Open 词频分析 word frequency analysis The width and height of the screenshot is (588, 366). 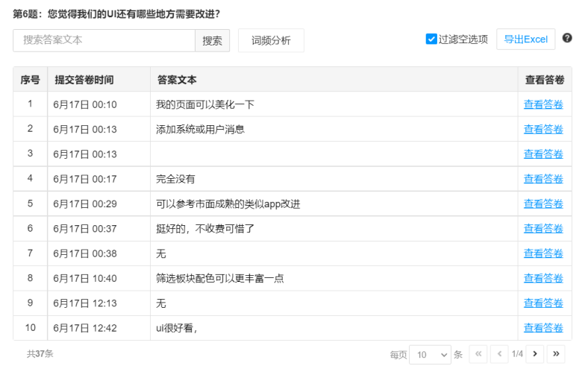tap(271, 40)
